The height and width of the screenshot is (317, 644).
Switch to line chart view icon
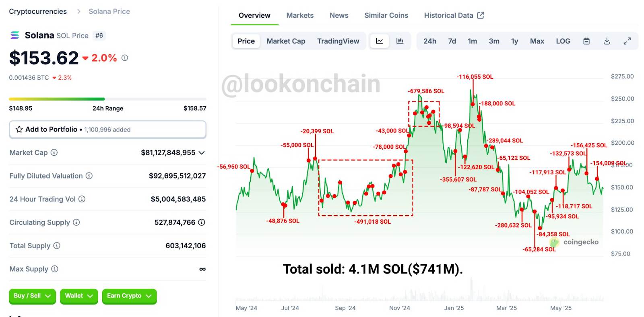[x=379, y=41]
